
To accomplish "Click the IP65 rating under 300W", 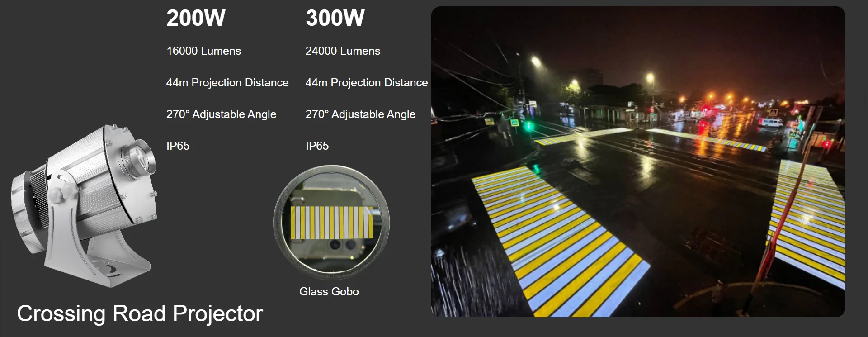I will pos(317,146).
